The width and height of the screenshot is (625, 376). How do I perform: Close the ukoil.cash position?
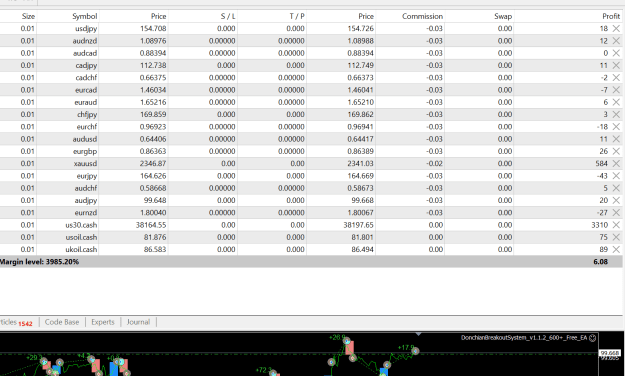[x=616, y=250]
